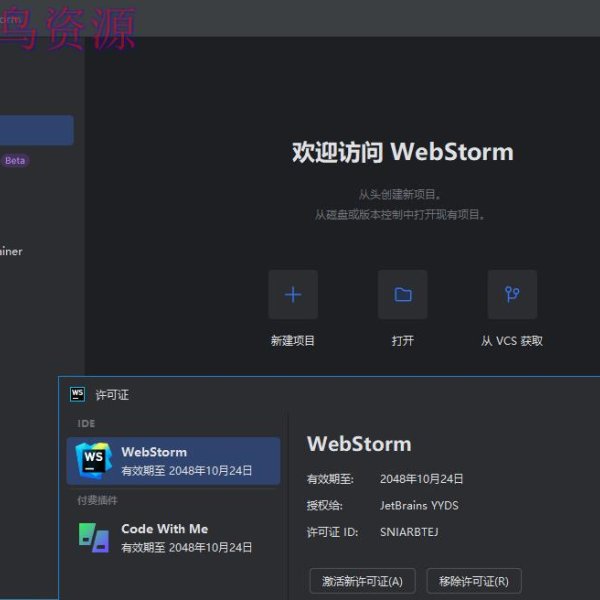Click the 欢迎访问 WebStorm heading
Viewport: 600px width, 600px height.
pyautogui.click(x=403, y=152)
